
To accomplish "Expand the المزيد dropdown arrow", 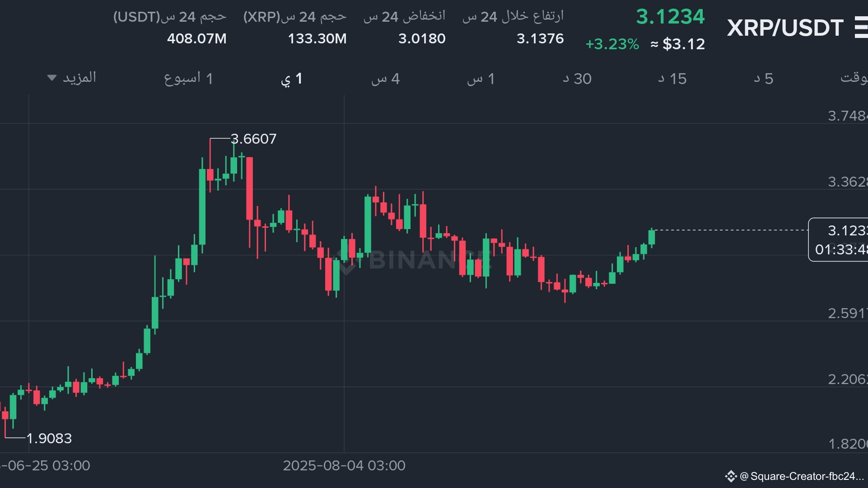I will click(x=52, y=78).
